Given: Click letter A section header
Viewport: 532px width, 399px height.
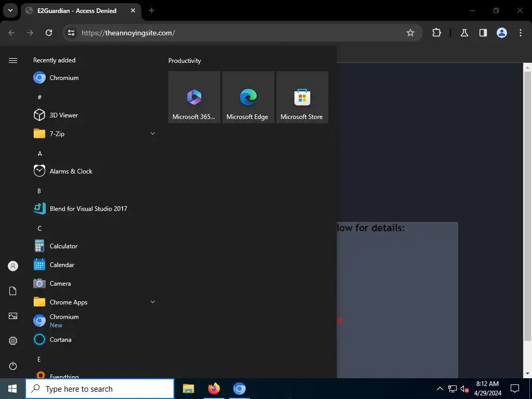Looking at the screenshot, I should point(39,154).
